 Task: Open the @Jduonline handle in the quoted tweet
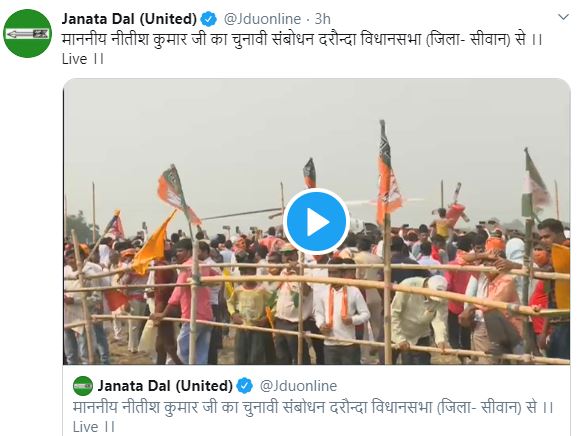tap(298, 386)
